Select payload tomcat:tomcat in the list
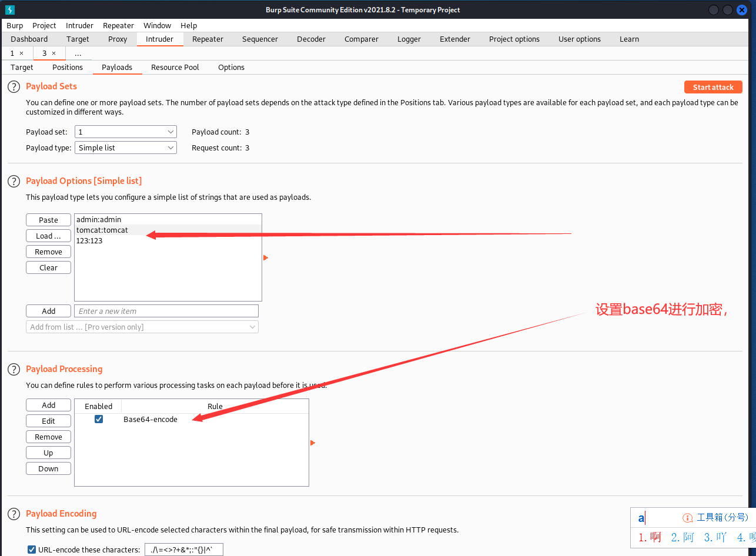The width and height of the screenshot is (756, 556). 168,230
